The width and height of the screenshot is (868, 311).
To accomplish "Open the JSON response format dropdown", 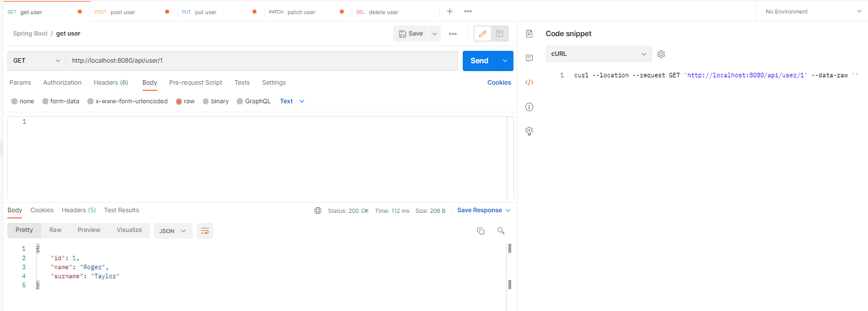I will point(173,231).
